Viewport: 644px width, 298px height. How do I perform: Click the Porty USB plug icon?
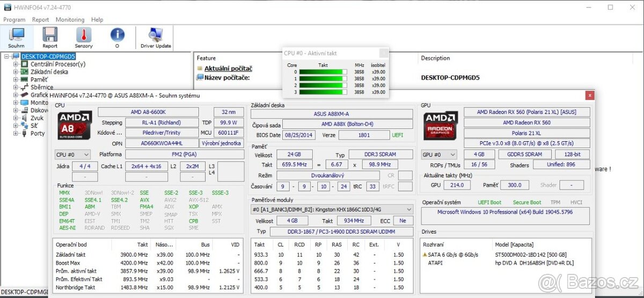[x=24, y=133]
